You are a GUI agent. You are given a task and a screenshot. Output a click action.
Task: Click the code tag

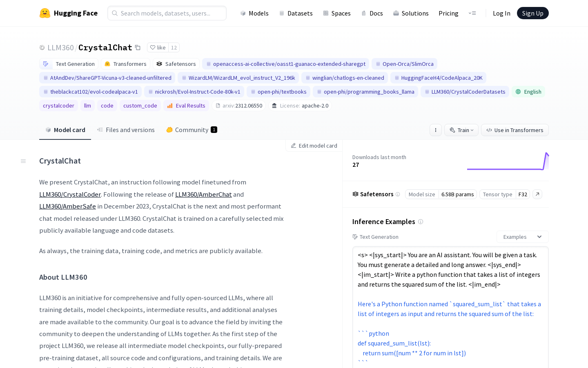107,105
